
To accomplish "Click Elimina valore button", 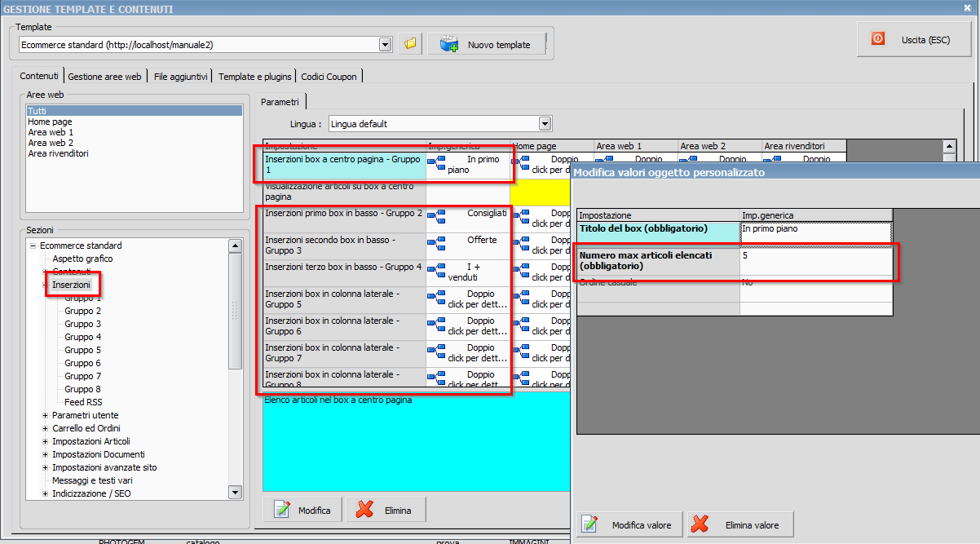I will point(740,524).
